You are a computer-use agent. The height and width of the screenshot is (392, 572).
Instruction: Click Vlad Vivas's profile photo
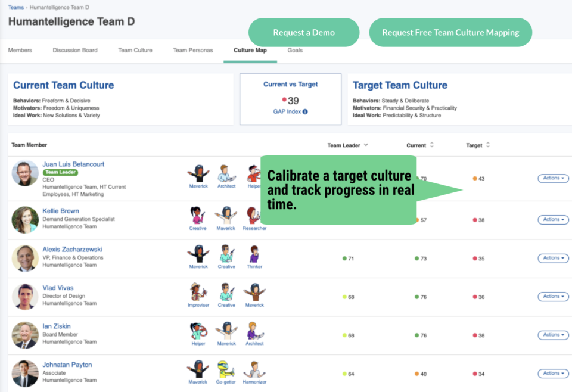tap(25, 297)
